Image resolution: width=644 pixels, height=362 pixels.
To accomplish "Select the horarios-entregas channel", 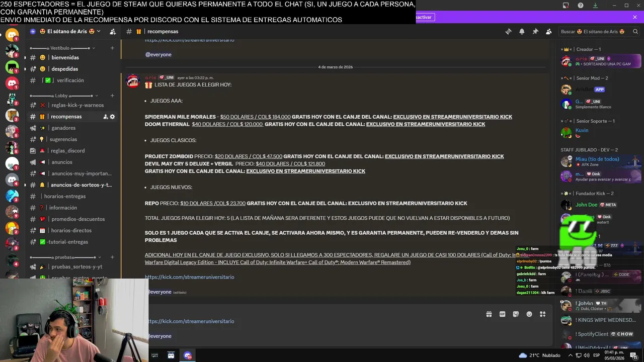I will coord(71,197).
